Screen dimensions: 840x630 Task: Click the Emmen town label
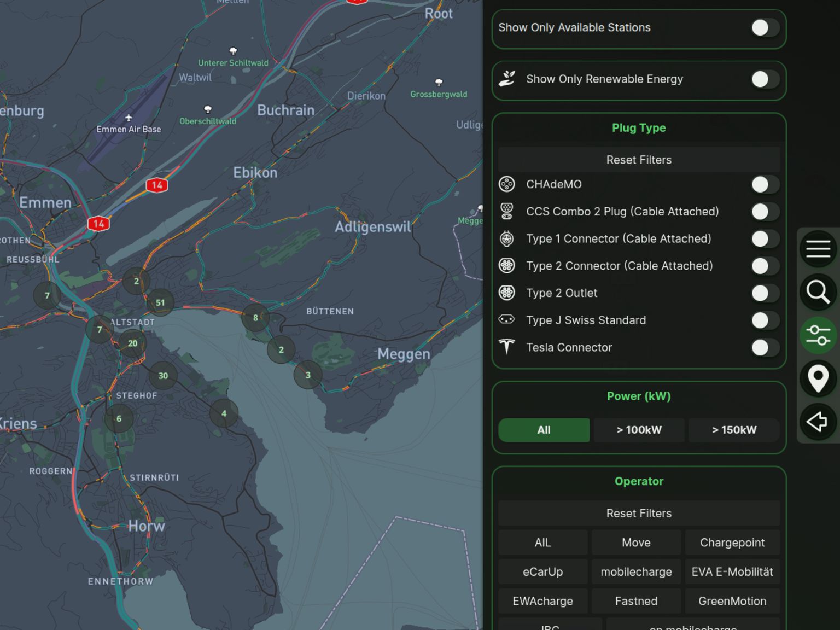click(x=45, y=203)
